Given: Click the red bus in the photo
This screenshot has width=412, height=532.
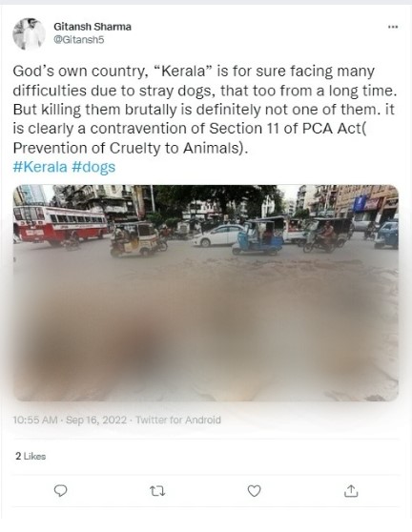Looking at the screenshot, I should tap(60, 225).
